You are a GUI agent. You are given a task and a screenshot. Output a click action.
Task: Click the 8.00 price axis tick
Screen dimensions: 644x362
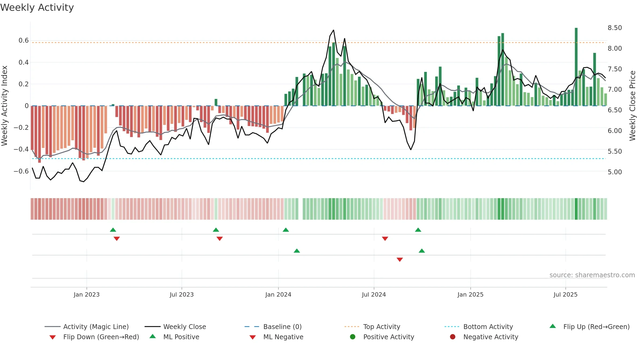pyautogui.click(x=615, y=49)
